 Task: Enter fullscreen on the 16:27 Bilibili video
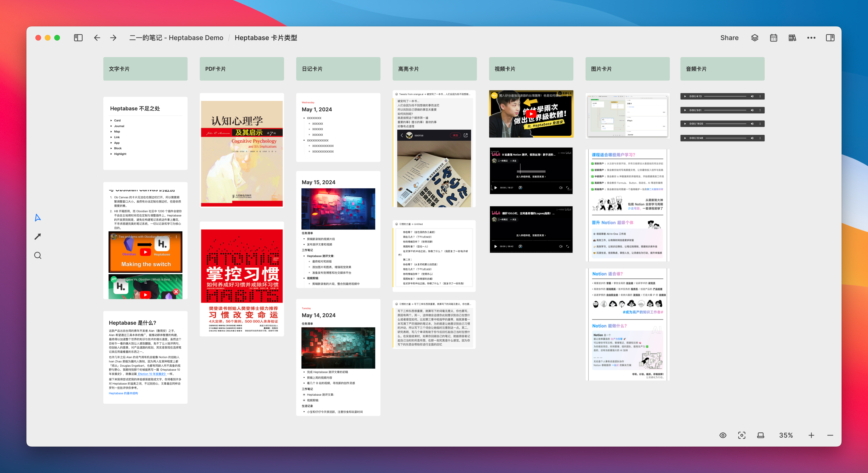pyautogui.click(x=568, y=188)
